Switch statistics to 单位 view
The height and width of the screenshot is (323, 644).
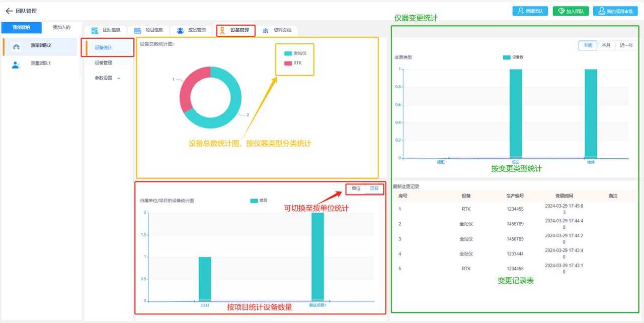pos(356,188)
